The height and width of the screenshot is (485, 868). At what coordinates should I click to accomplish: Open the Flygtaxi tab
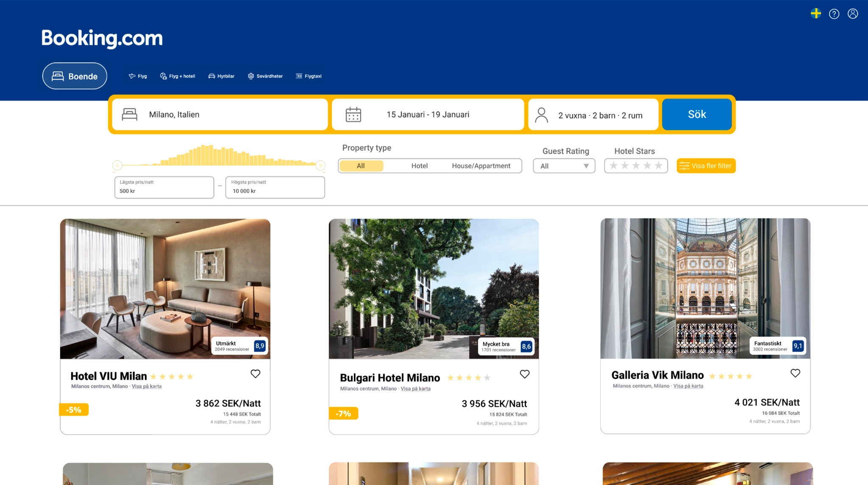pos(309,76)
